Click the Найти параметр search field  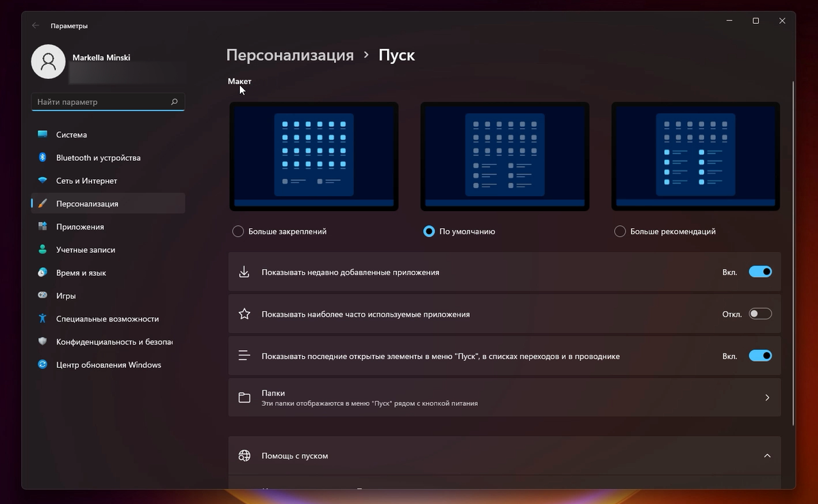102,101
